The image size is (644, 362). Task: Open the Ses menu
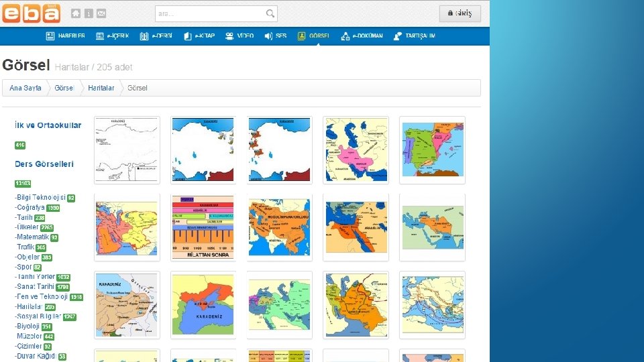pyautogui.click(x=276, y=36)
